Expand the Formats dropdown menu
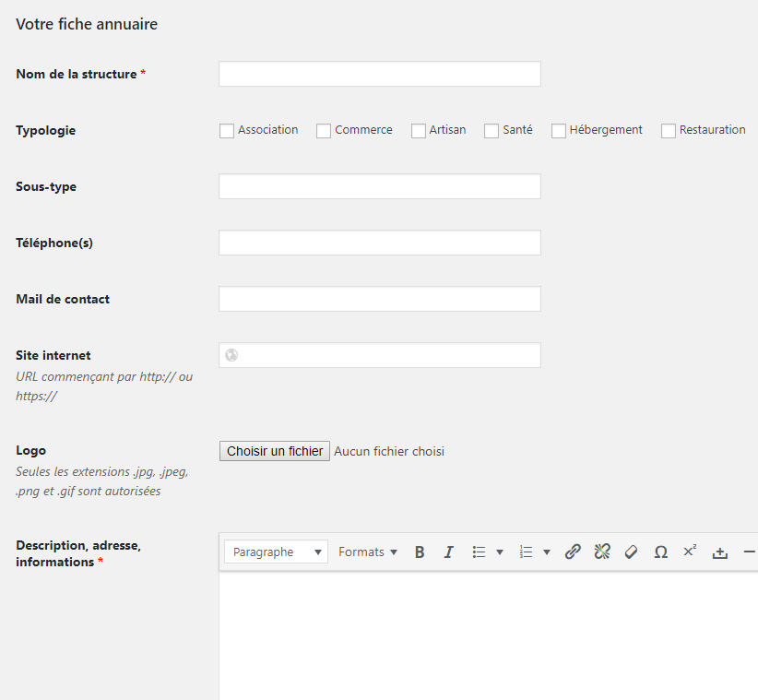 click(x=368, y=552)
